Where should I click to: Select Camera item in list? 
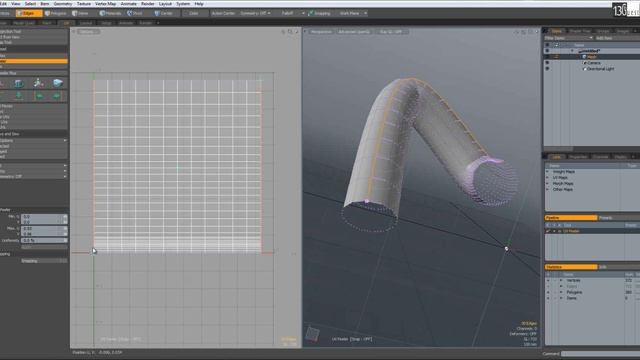tap(593, 63)
